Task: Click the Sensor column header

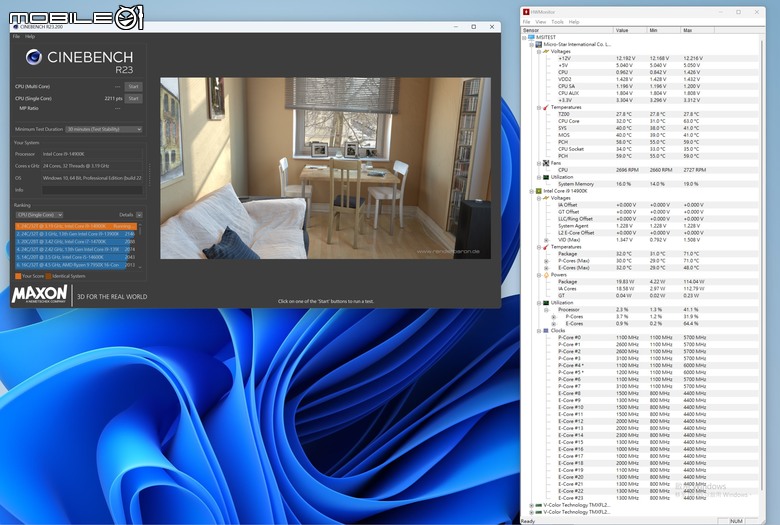Action: [x=567, y=30]
